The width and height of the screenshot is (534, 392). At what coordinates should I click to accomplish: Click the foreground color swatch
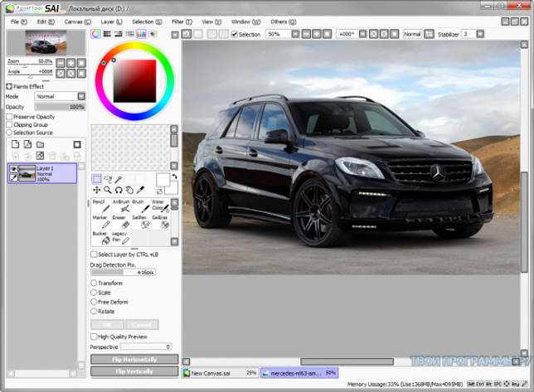(163, 180)
